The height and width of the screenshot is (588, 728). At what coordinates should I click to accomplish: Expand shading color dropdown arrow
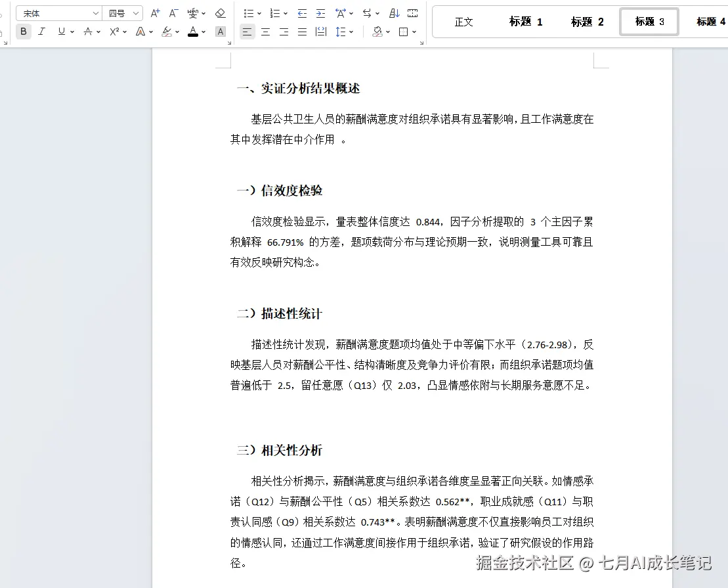click(388, 32)
